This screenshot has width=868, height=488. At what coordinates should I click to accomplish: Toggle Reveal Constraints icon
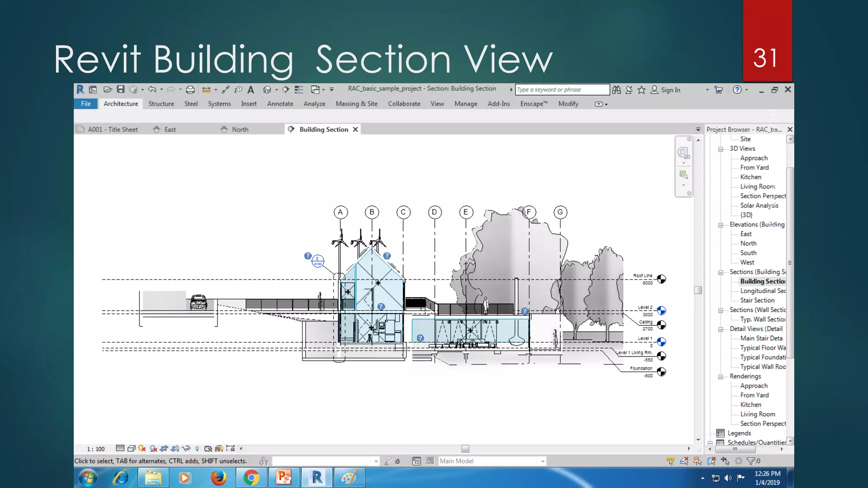[x=231, y=448]
